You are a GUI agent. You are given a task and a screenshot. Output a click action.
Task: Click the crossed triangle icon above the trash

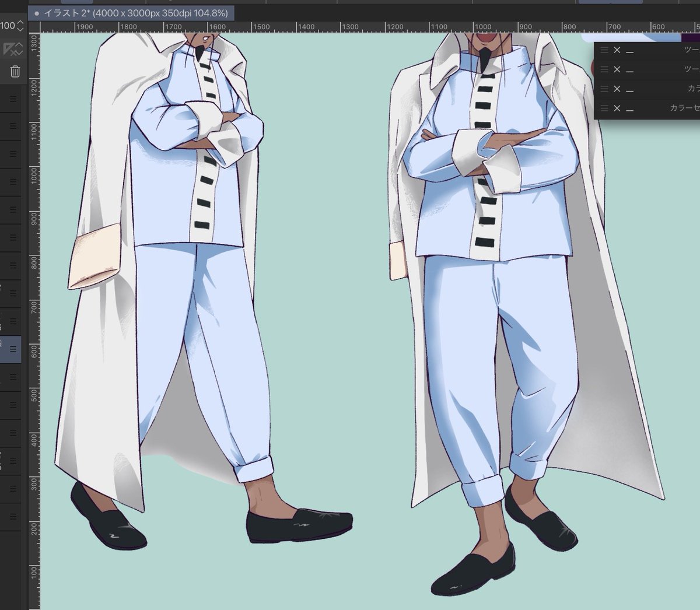point(10,49)
